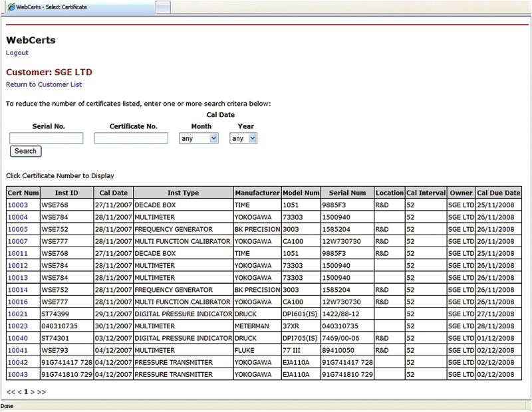
Task: Open the blank new tab
Action: tap(162, 7)
